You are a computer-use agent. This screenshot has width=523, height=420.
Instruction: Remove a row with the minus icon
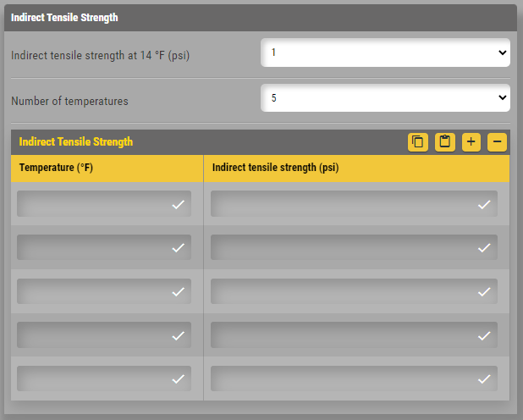pos(498,142)
